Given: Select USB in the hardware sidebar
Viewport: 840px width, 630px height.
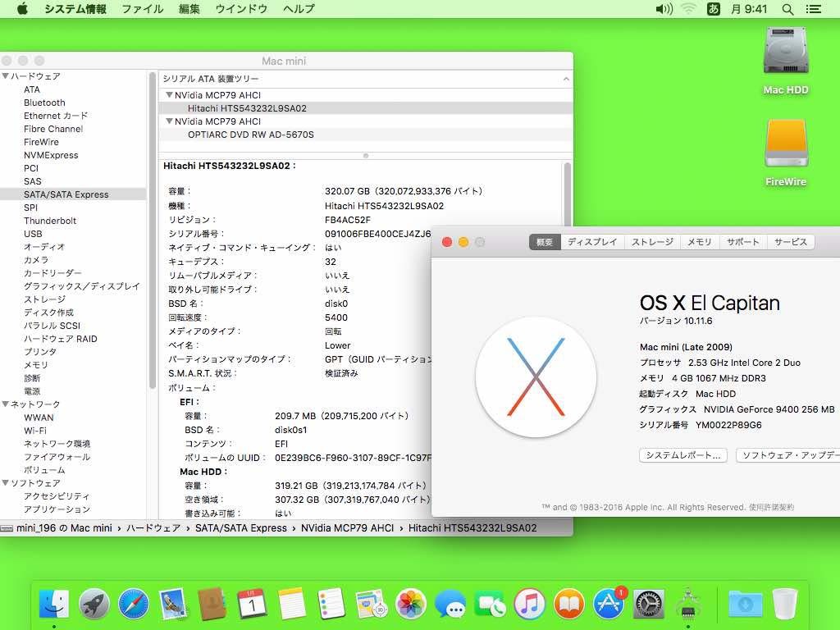Looking at the screenshot, I should (33, 234).
